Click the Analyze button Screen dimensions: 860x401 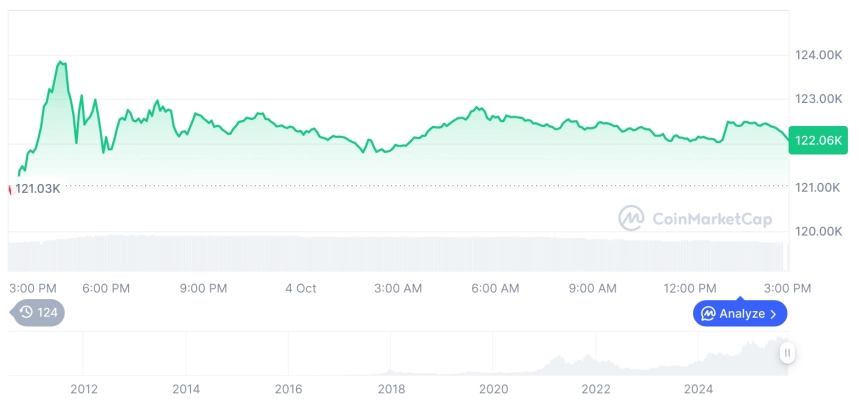(740, 313)
